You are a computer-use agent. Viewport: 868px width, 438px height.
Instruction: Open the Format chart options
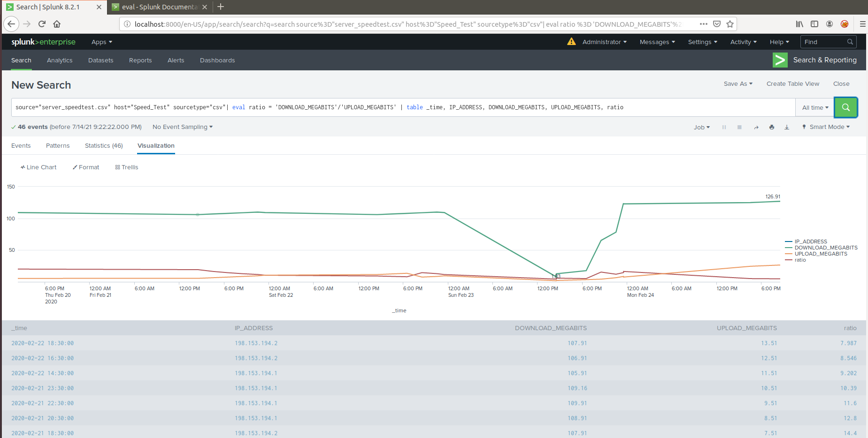pyautogui.click(x=86, y=167)
